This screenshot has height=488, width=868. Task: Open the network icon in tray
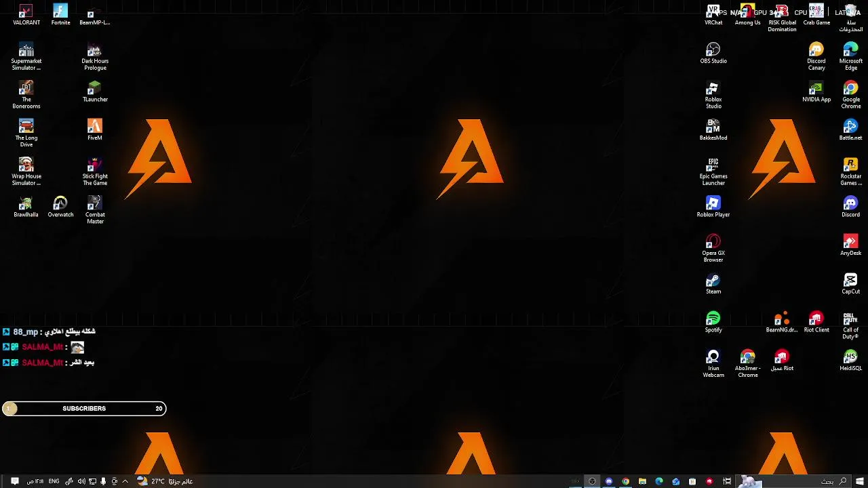click(92, 481)
